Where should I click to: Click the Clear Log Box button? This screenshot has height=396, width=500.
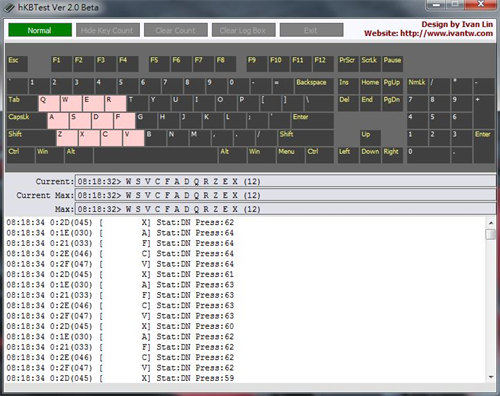click(x=243, y=30)
